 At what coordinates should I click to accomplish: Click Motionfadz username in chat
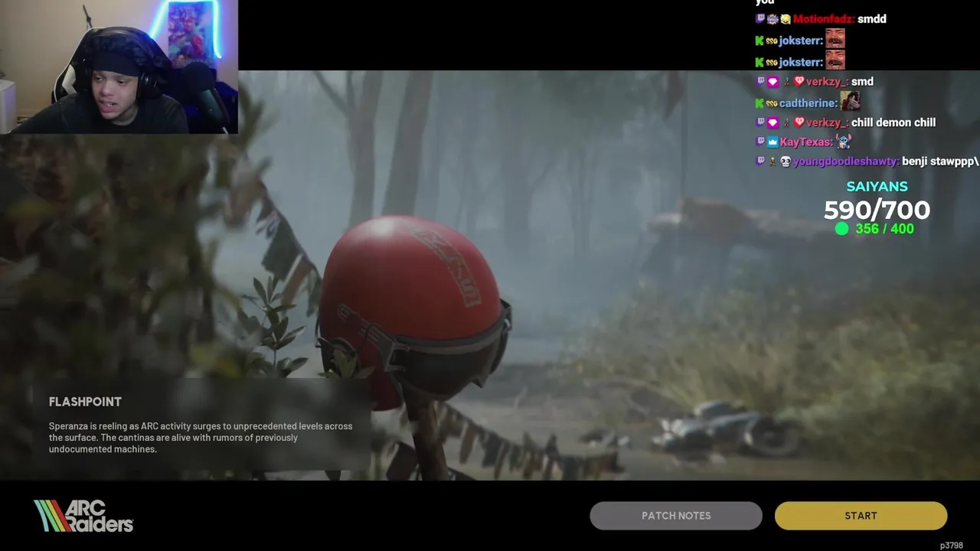823,19
